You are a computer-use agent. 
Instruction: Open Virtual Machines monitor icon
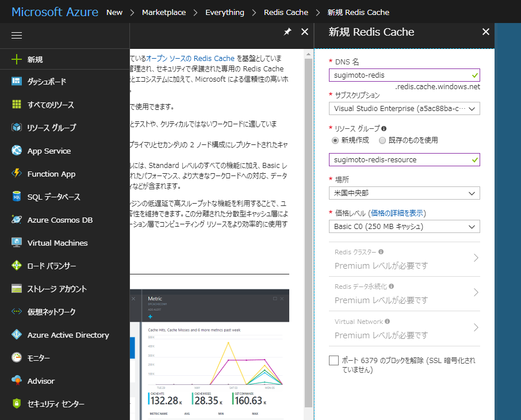click(17, 242)
